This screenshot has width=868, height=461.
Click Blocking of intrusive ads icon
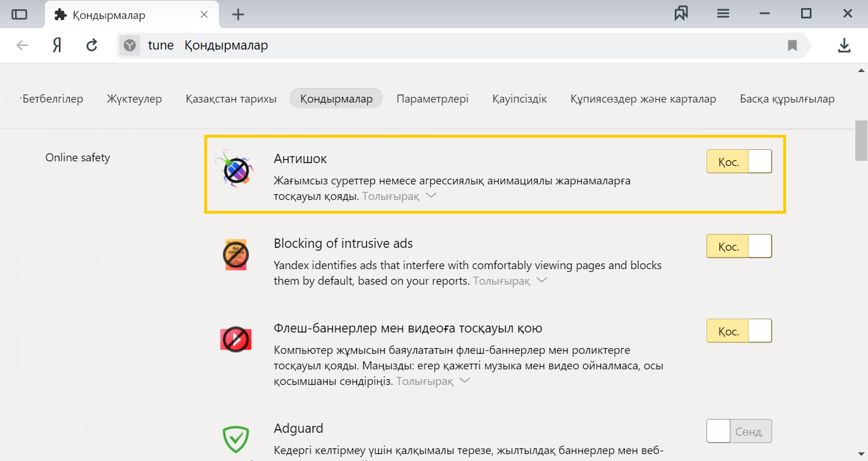tap(235, 254)
